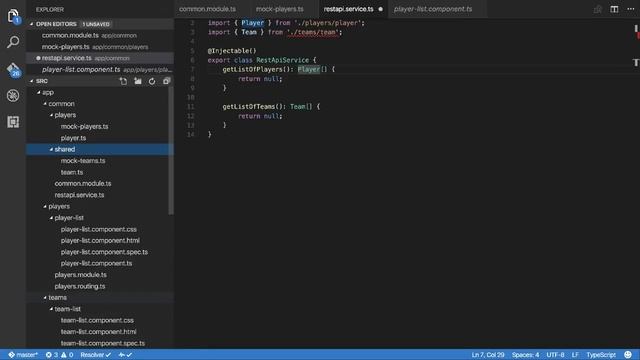Open the Source Control view icon
This screenshot has height=360, width=640.
click(x=13, y=69)
